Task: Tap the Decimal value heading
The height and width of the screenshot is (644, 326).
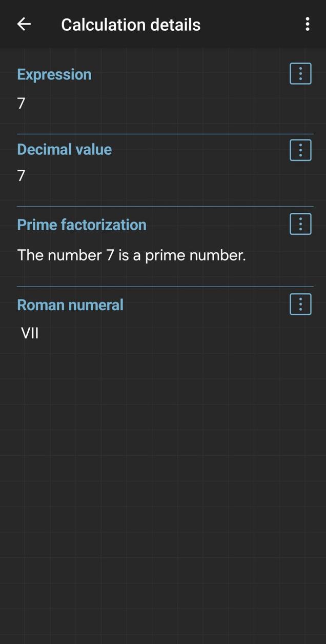Action: (x=64, y=149)
